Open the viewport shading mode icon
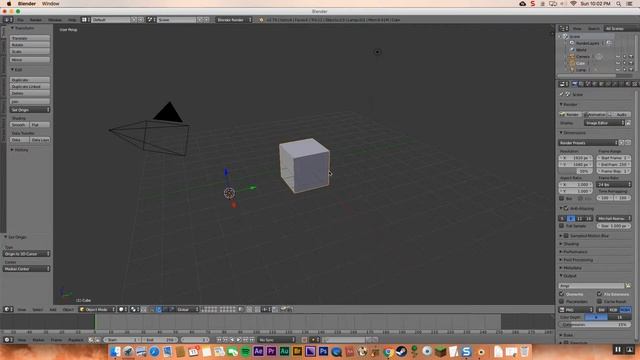Screen dimensions: 640x360 point(123,309)
